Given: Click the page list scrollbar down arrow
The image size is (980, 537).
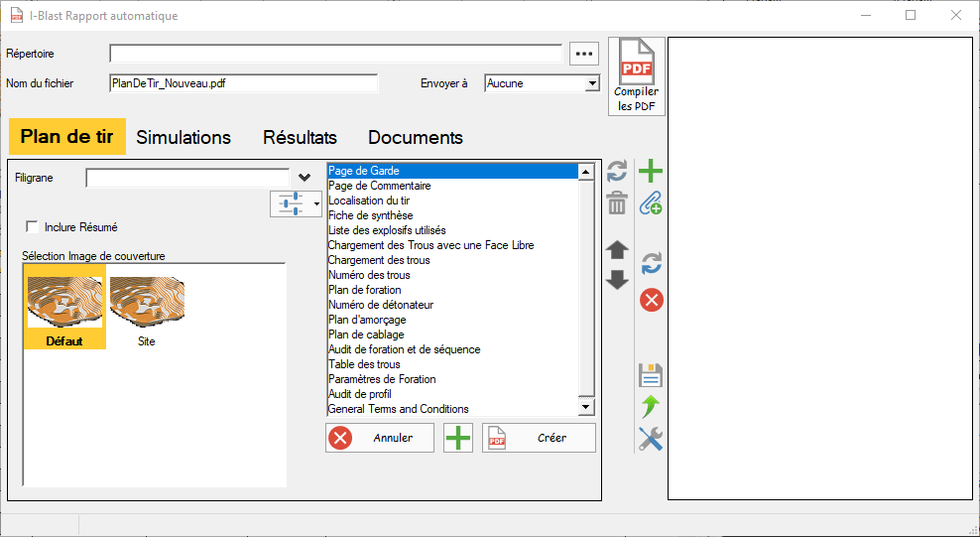Looking at the screenshot, I should click(586, 407).
